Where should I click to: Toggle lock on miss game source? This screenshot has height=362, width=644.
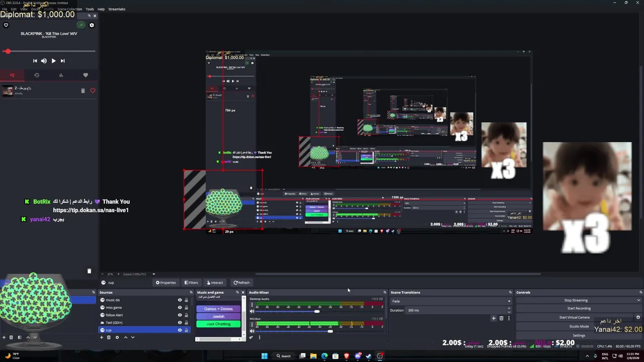(186, 308)
